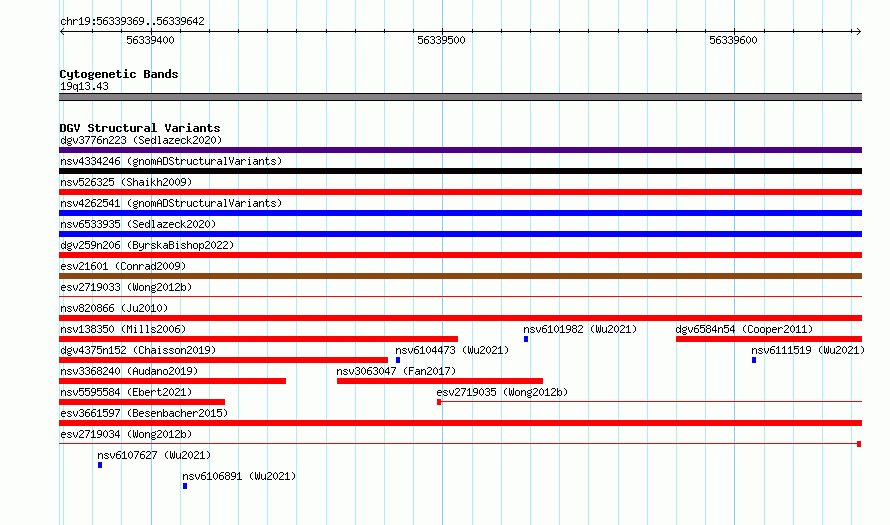Click the nsv3063047 Fan2017 red bar
Image resolution: width=890 pixels, height=525 pixels.
click(x=440, y=381)
